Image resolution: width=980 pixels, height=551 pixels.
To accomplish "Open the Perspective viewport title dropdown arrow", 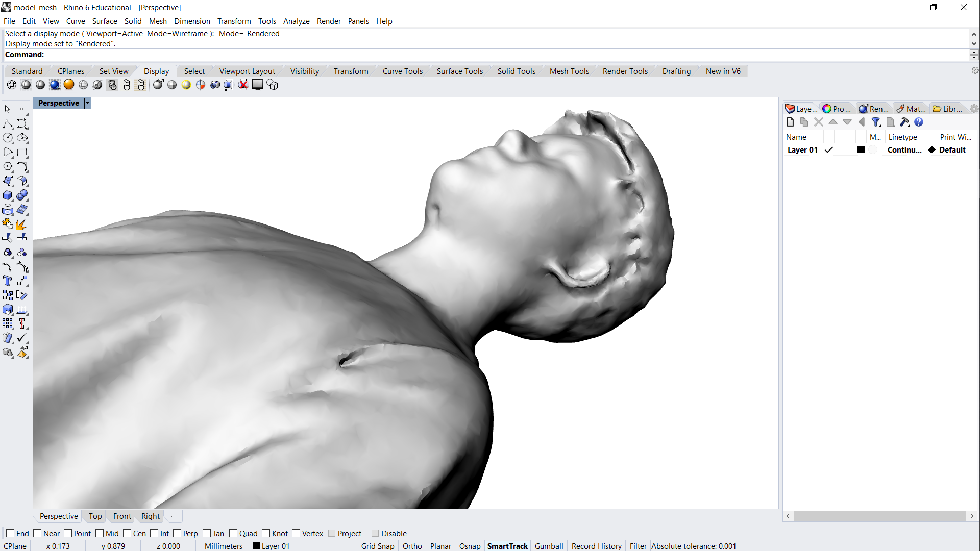I will 87,103.
